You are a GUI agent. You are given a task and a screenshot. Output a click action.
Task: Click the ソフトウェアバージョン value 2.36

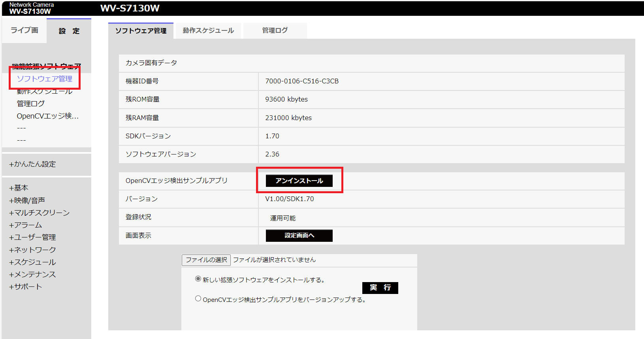(x=272, y=154)
